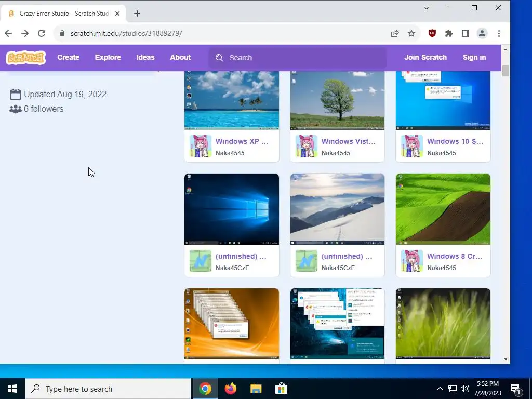
Task: Open Naka4545 author link under Windows Vista
Action: [x=336, y=153]
